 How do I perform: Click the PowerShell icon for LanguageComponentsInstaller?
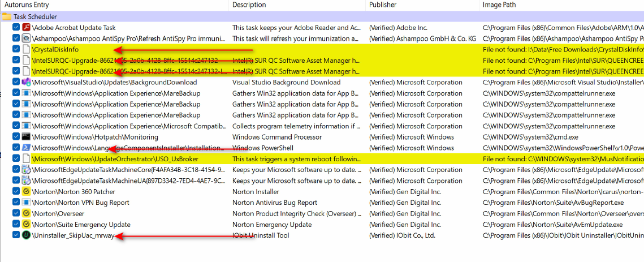coord(26,148)
